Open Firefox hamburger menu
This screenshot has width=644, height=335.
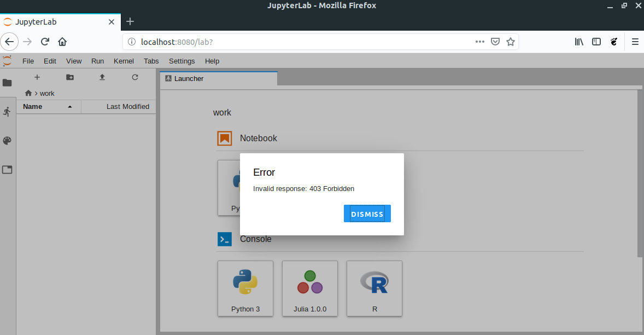pyautogui.click(x=635, y=42)
